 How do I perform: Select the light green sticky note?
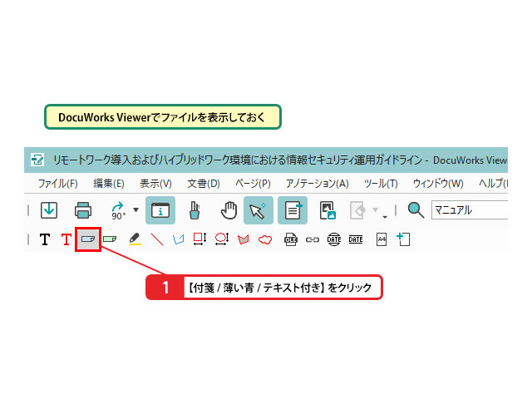[x=110, y=239]
